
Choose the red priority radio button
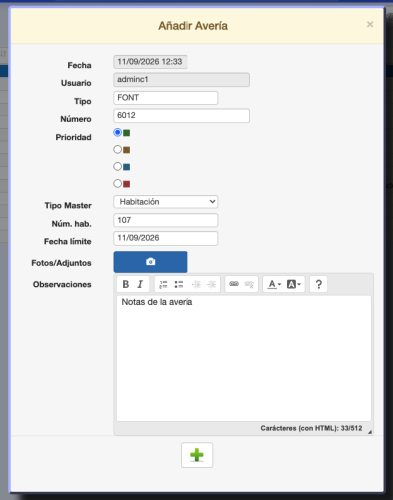[117, 183]
